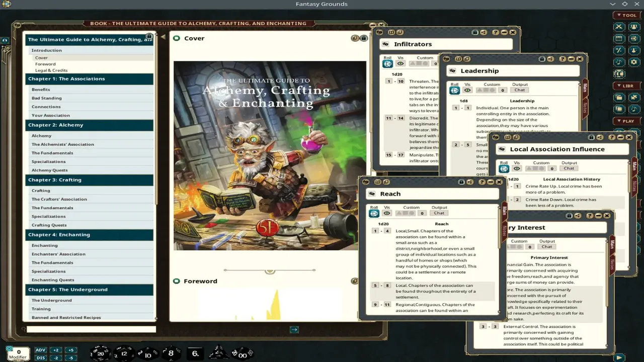Open Crafting Quests in book index
Image resolution: width=644 pixels, height=362 pixels.
(x=49, y=225)
